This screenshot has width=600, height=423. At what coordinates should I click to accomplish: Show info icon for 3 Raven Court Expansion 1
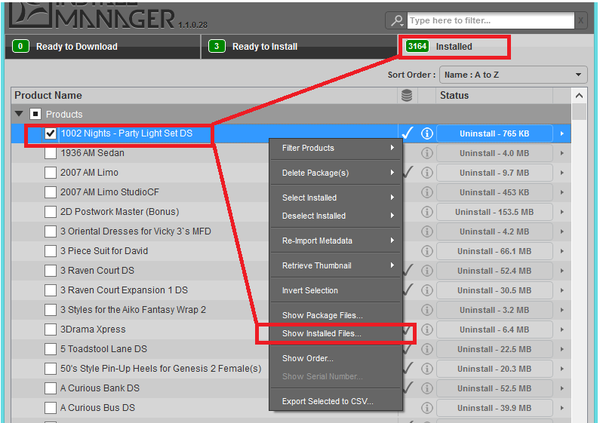tap(427, 290)
